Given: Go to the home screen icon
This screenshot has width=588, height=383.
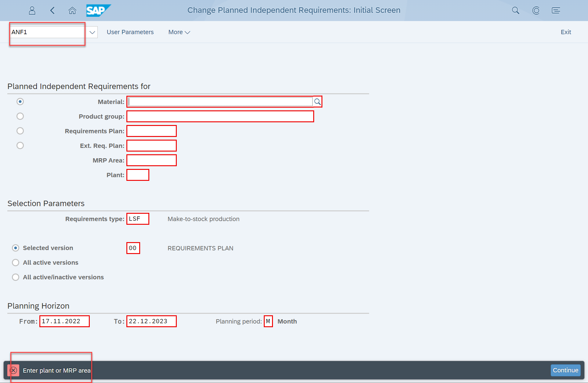Looking at the screenshot, I should point(72,11).
